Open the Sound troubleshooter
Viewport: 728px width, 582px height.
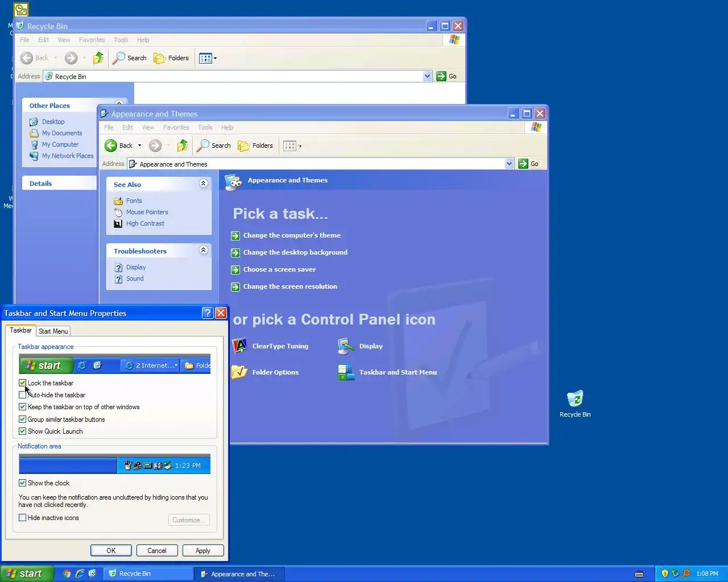(135, 278)
